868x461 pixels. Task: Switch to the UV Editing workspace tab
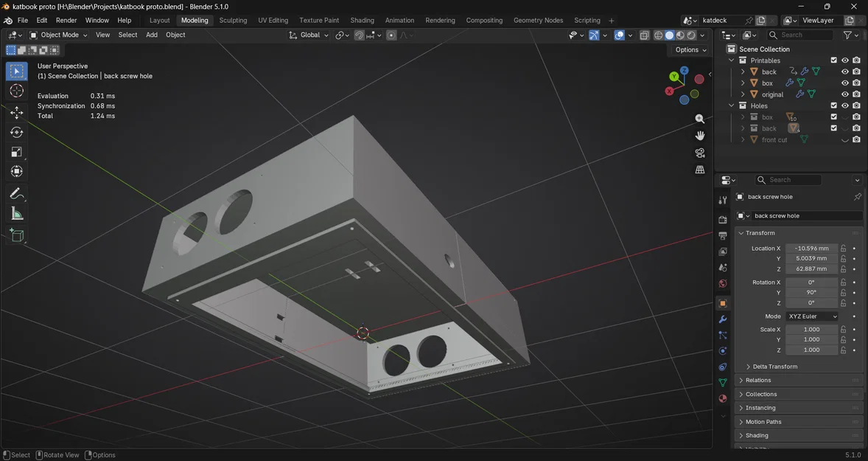pos(273,21)
